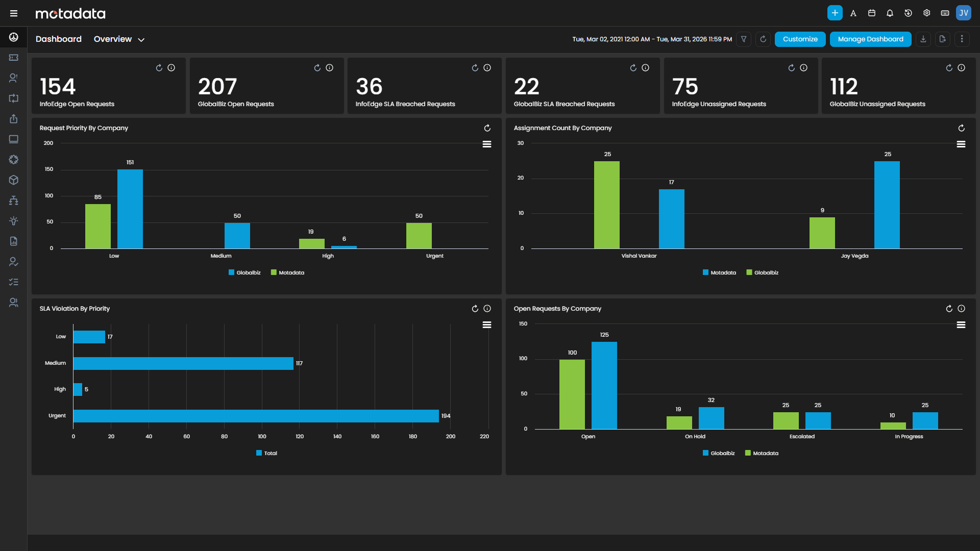This screenshot has height=551, width=980.
Task: Download the dashboard using the download icon
Action: 923,39
